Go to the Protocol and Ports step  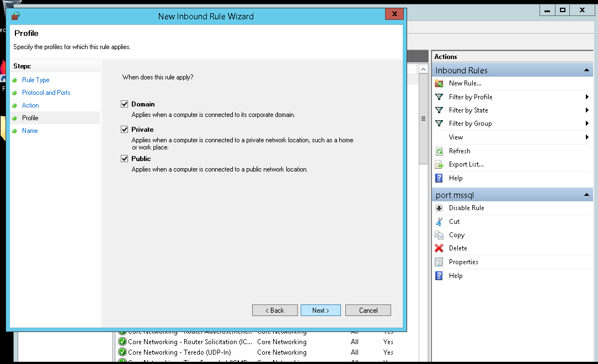tap(46, 93)
